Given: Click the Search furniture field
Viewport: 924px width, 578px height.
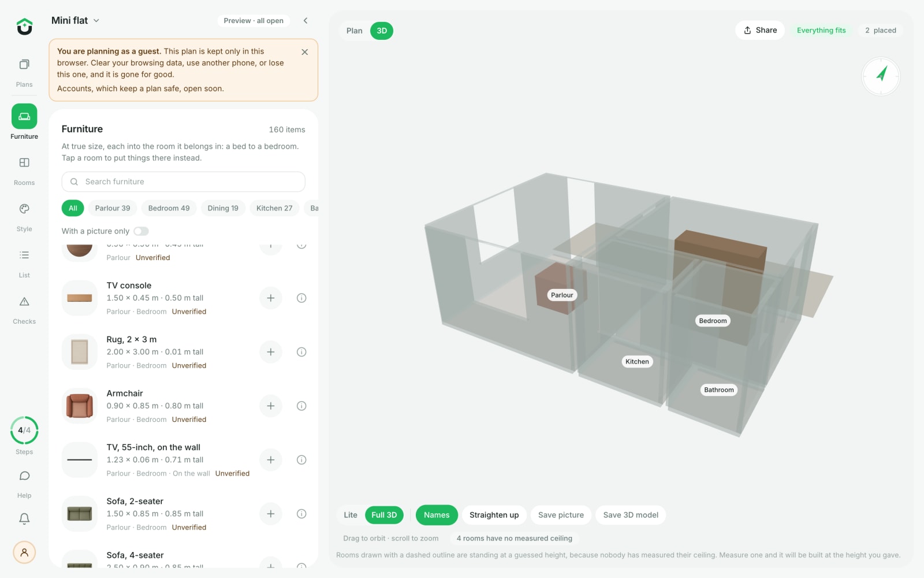Looking at the screenshot, I should click(184, 181).
